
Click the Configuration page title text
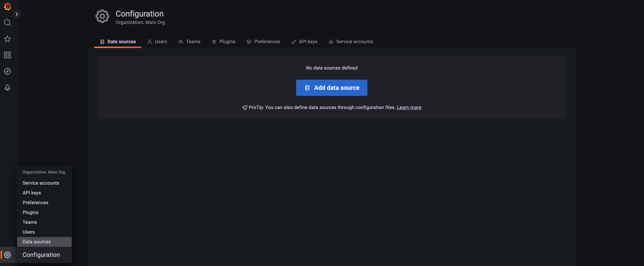(139, 14)
